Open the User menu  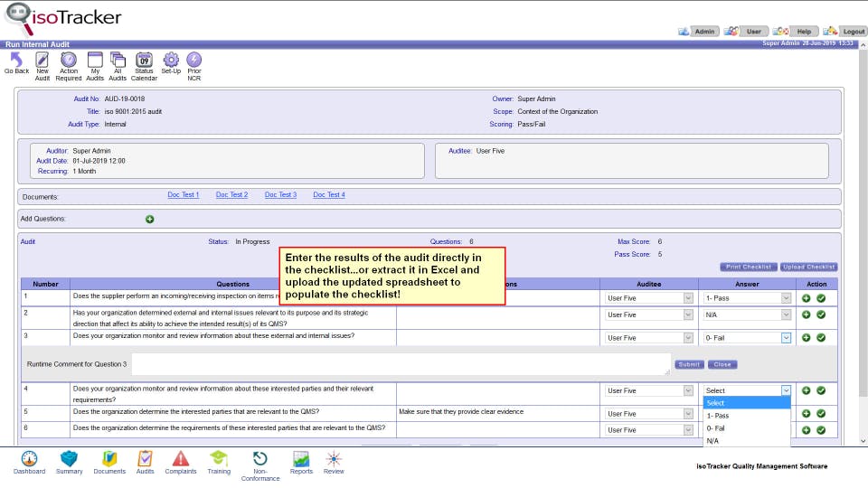coord(745,32)
